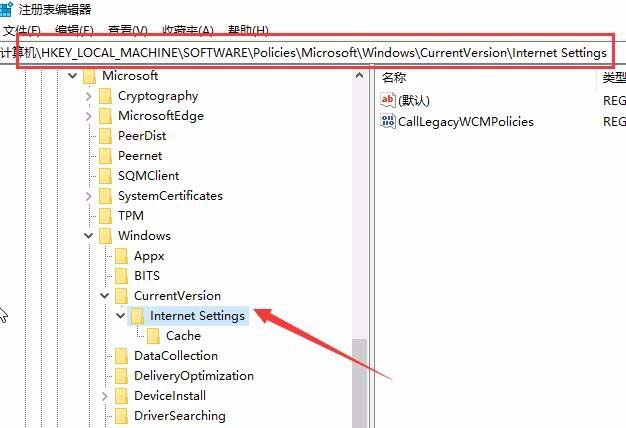Click the binary icon for CallLegacyWCMPolicies
Screen dimensions: 626x428
click(x=388, y=121)
